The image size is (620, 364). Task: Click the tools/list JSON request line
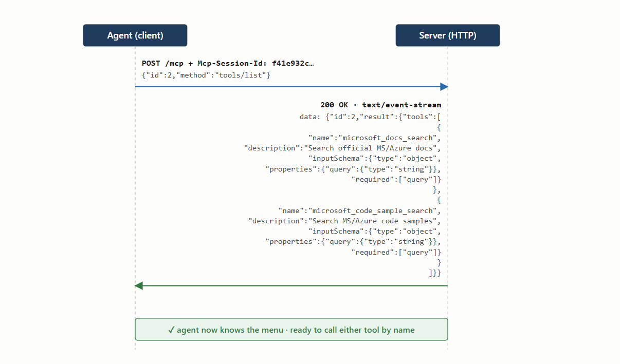click(x=206, y=75)
